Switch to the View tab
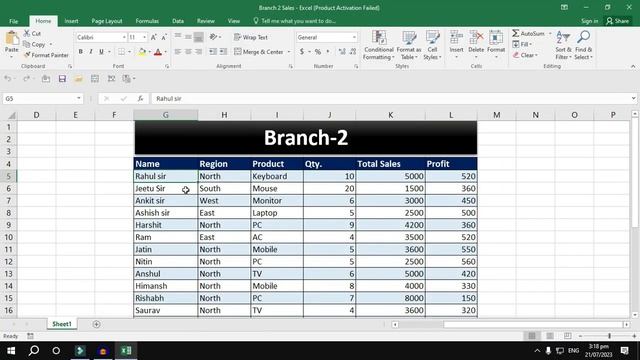 [x=233, y=21]
